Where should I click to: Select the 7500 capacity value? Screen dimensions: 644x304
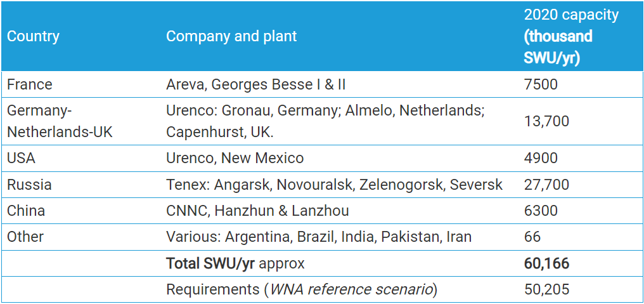coord(541,84)
